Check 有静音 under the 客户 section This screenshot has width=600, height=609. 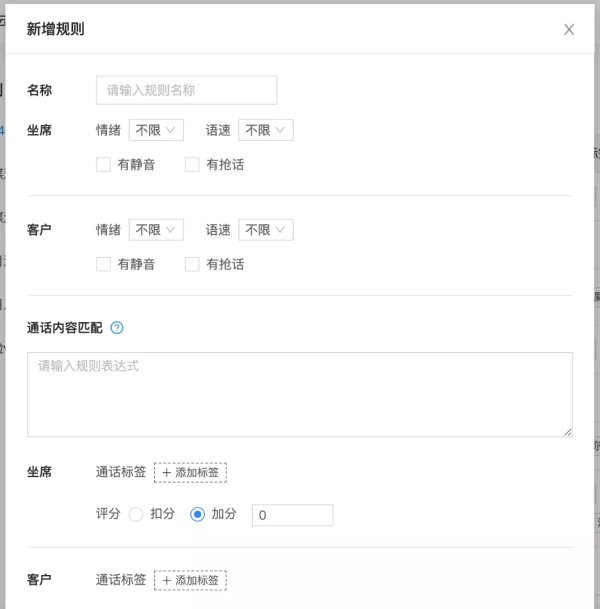103,265
